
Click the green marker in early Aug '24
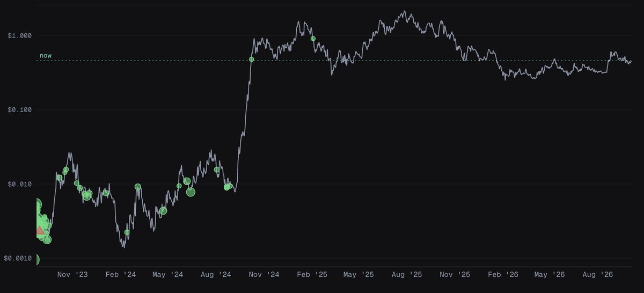pyautogui.click(x=217, y=170)
